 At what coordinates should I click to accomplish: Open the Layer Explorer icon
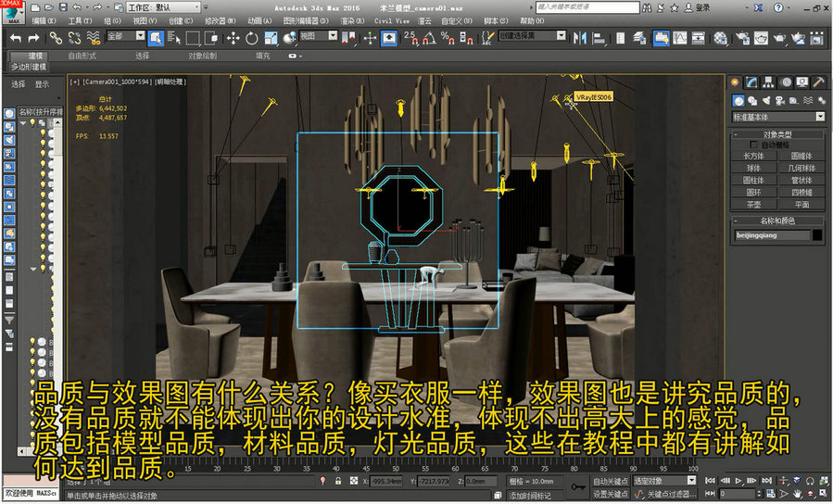pos(639,38)
